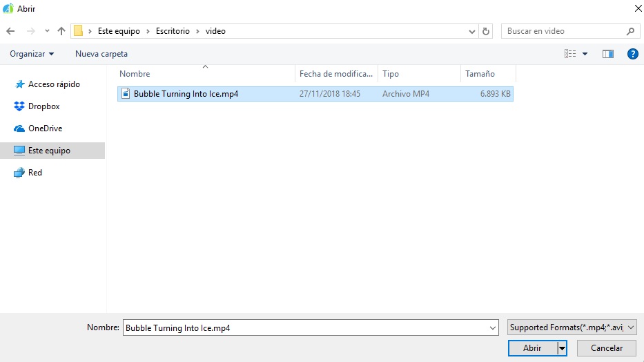Screen dimensions: 644x362
Task: Click the 6.893 KB size cell
Action: pos(496,94)
